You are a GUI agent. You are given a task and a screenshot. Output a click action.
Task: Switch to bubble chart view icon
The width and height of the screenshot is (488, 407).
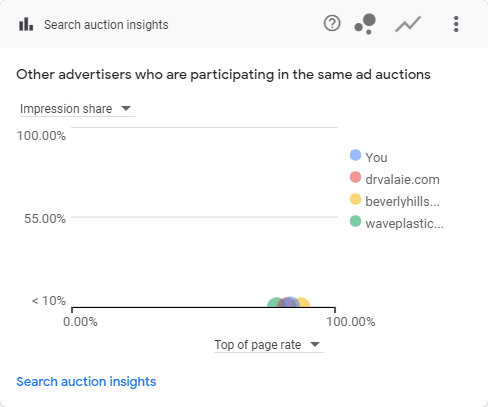click(365, 24)
